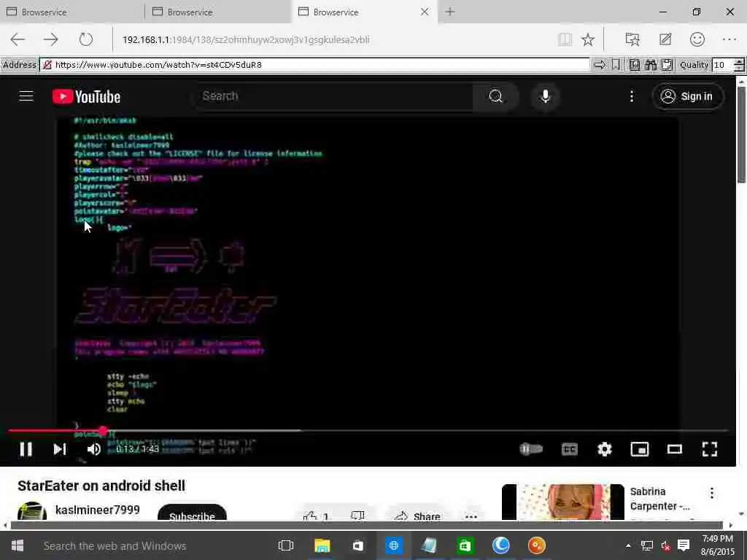Image resolution: width=747 pixels, height=560 pixels.
Task: Subscribe to kaslmineer7999 channel
Action: point(192,513)
